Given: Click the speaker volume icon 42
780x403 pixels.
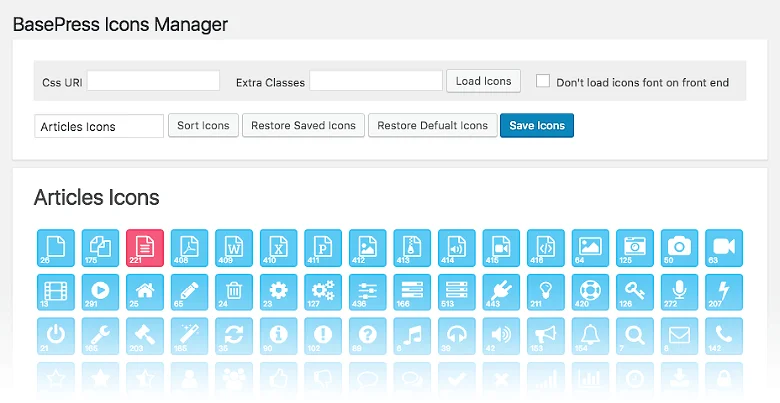Looking at the screenshot, I should (x=501, y=336).
